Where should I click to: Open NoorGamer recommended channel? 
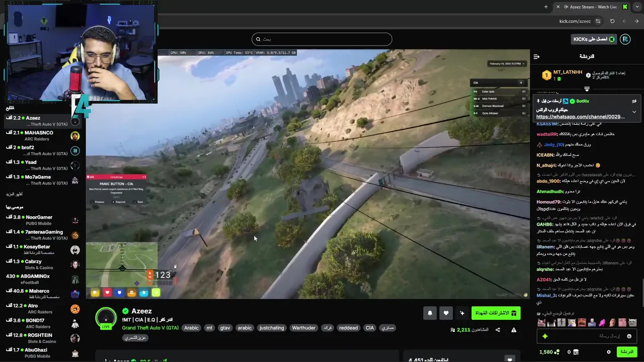coord(43,220)
